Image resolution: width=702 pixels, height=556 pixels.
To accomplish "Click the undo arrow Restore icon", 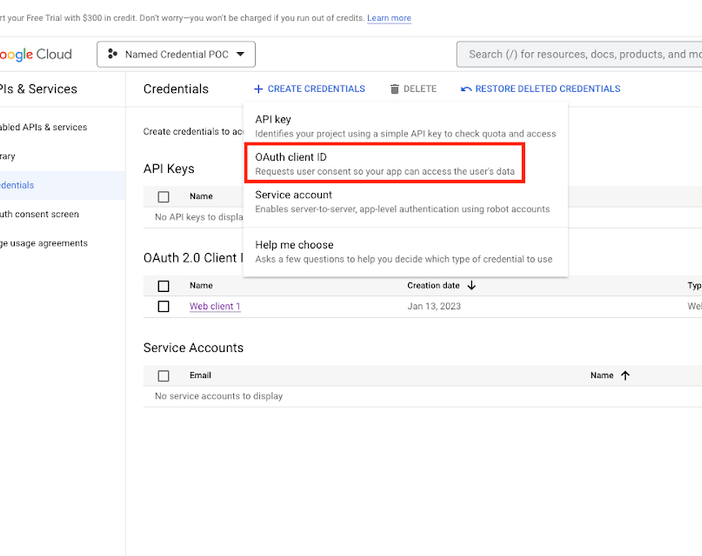I will (x=466, y=89).
